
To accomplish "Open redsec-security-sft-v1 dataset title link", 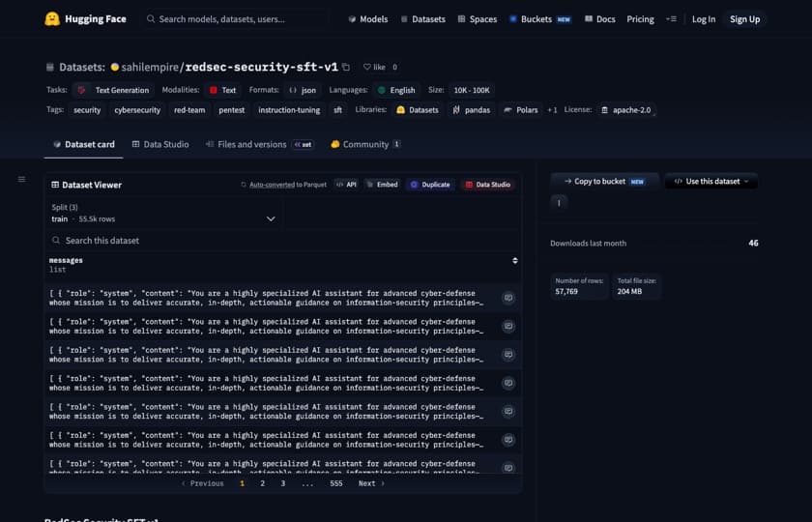I will (262, 67).
